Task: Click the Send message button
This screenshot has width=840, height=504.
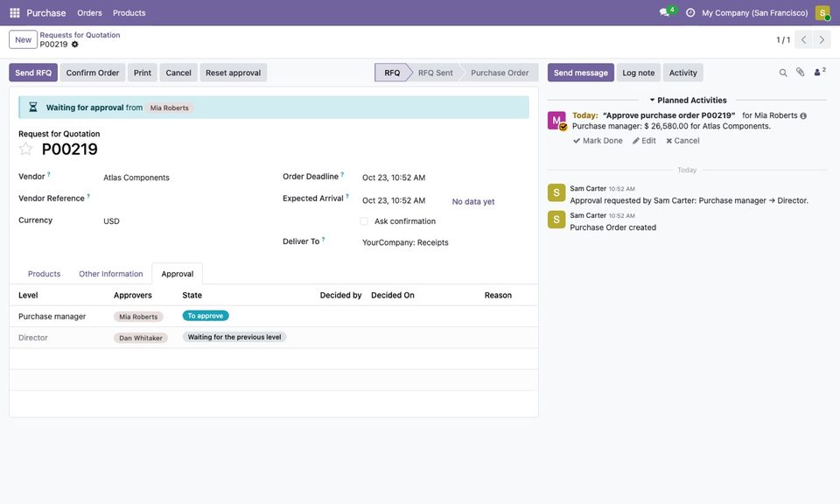Action: click(x=581, y=73)
